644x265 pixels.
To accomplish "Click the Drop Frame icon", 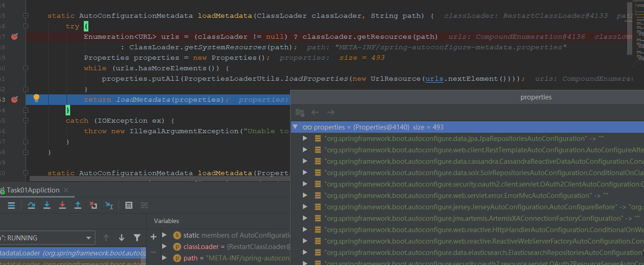I will [93, 205].
